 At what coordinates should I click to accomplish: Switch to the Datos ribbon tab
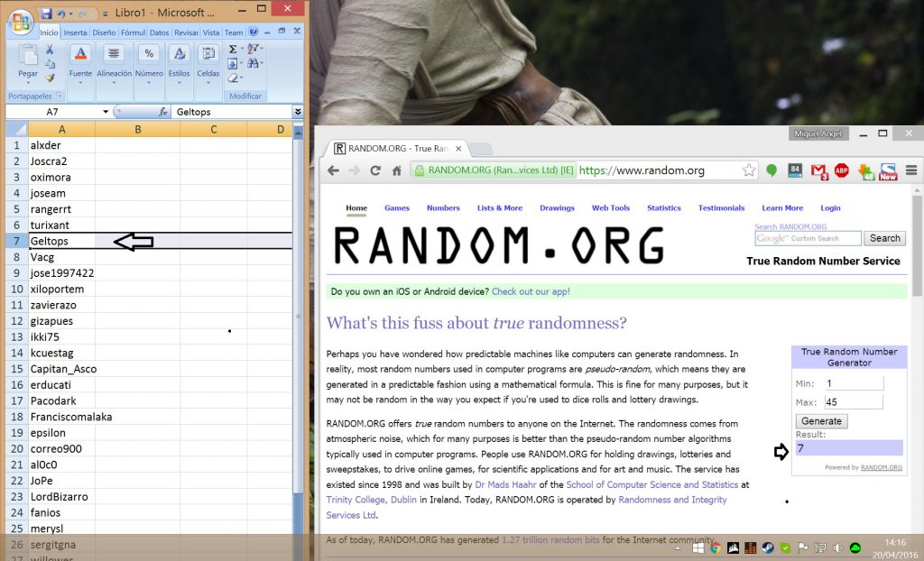point(159,32)
